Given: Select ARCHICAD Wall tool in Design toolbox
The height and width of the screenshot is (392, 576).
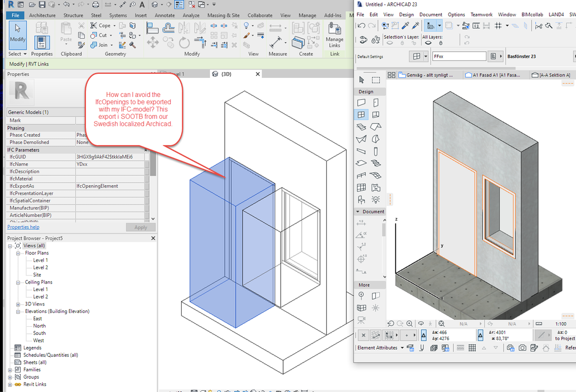Looking at the screenshot, I should click(x=362, y=103).
